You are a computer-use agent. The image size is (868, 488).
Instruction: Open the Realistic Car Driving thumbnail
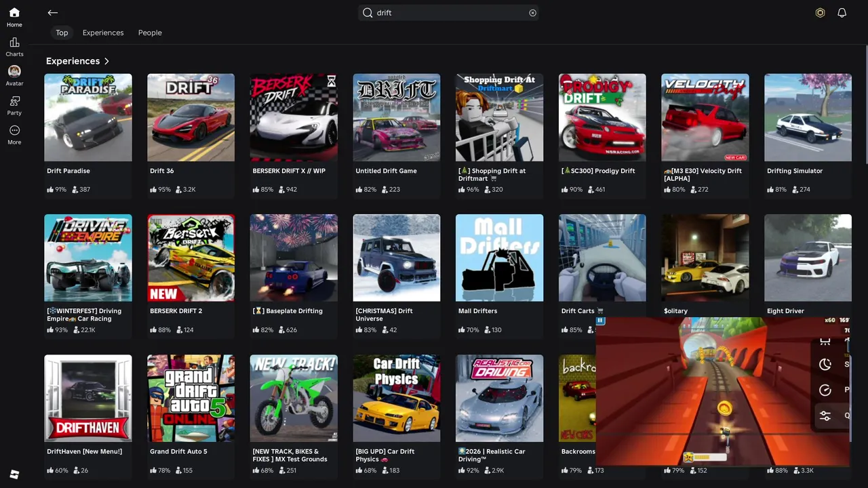coord(499,398)
